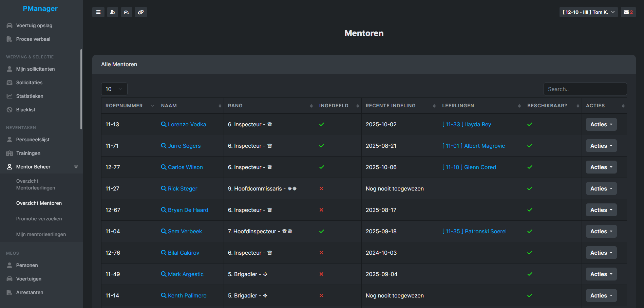Viewport: 644px width, 308px height.
Task: Open the magnifier icon next to Lorenzo Vodka
Action: (164, 124)
